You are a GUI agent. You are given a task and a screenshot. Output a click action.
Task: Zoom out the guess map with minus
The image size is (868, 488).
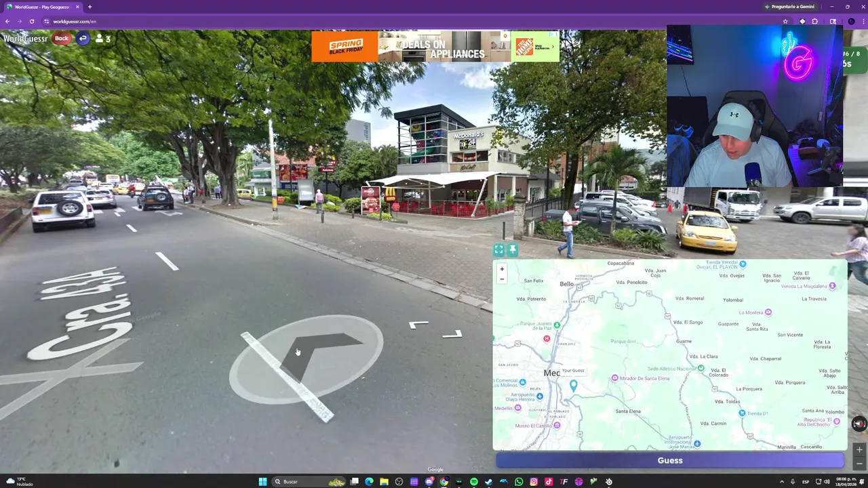coord(502,279)
